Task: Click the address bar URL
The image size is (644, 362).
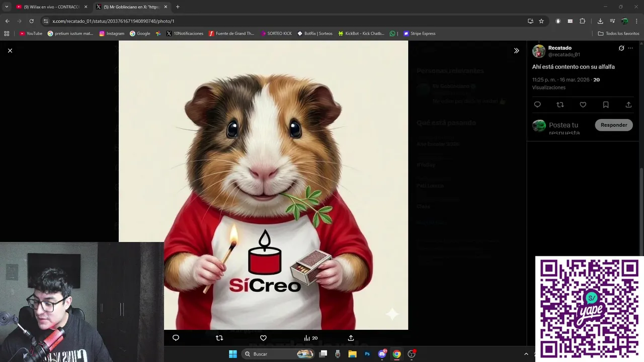Action: 113,21
